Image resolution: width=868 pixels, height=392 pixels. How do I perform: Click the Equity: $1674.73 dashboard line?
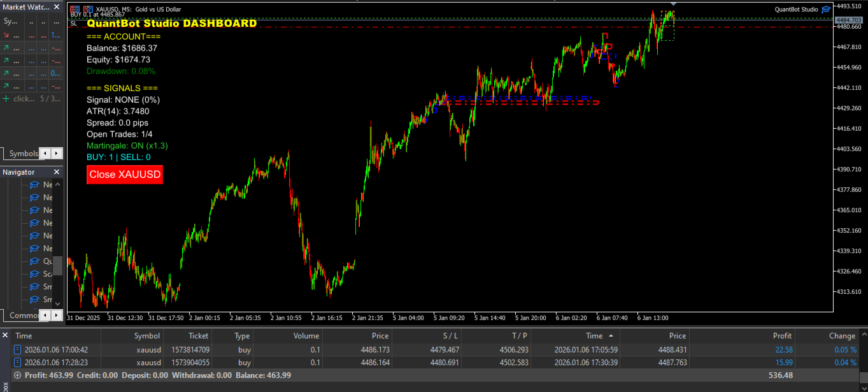point(118,59)
